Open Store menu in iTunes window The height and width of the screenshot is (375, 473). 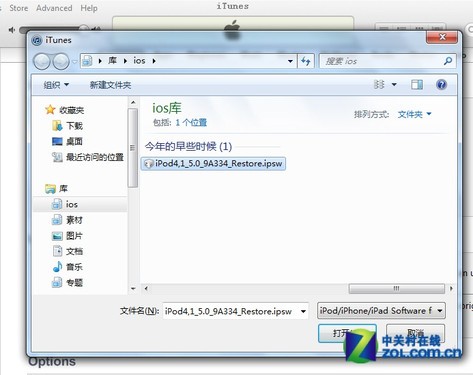(x=19, y=8)
